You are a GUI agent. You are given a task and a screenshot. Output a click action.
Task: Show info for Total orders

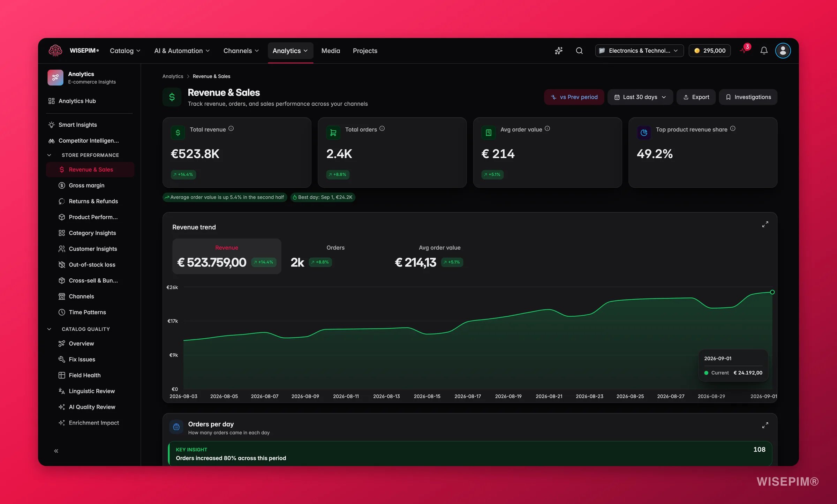click(382, 129)
